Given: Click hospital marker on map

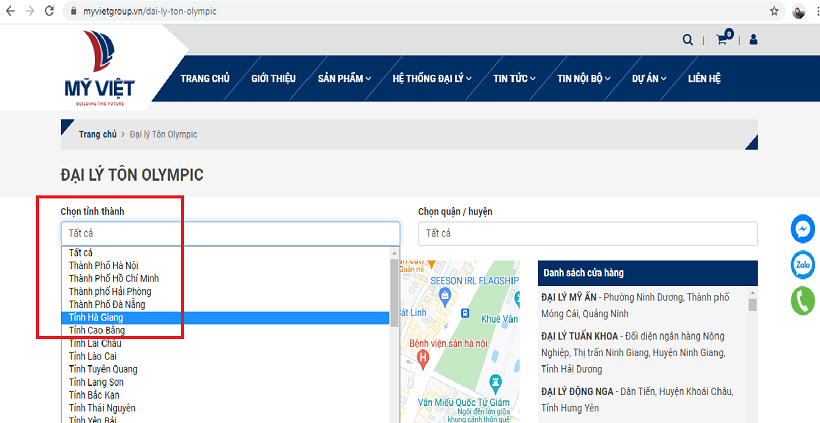Looking at the screenshot, I should click(x=423, y=358).
